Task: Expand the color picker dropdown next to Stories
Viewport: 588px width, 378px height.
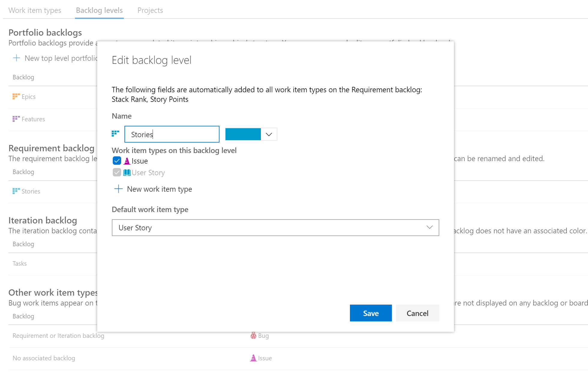Action: click(x=269, y=134)
